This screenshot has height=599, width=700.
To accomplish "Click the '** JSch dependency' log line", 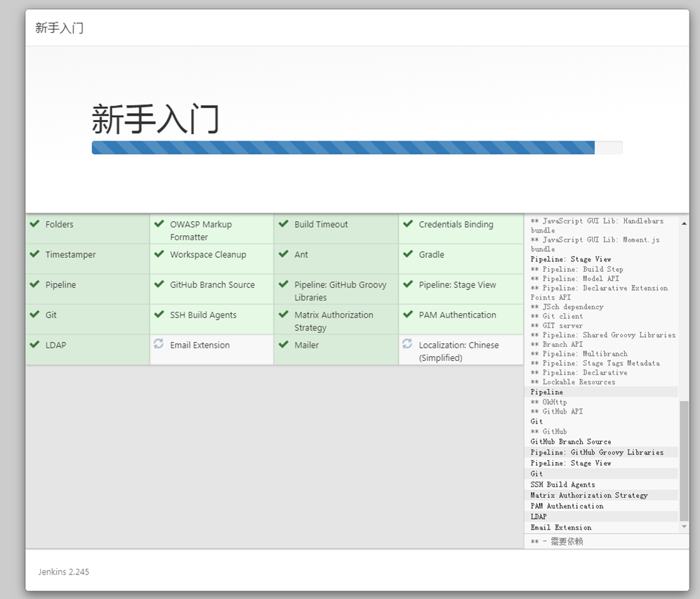I will point(567,307).
